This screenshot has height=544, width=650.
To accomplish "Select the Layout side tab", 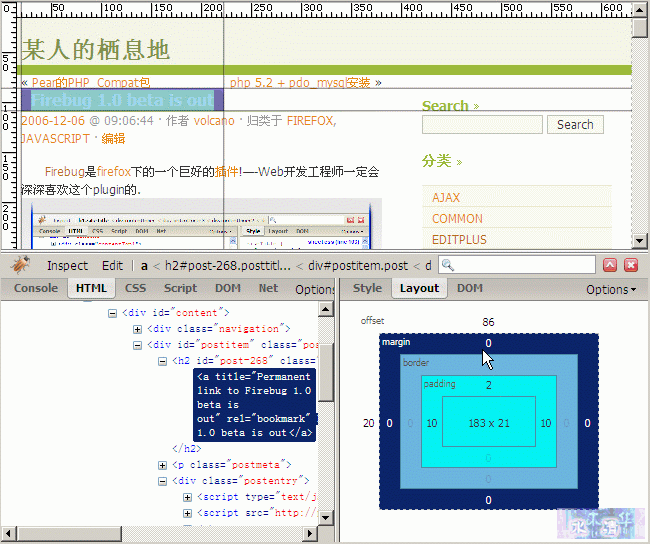I will [419, 288].
